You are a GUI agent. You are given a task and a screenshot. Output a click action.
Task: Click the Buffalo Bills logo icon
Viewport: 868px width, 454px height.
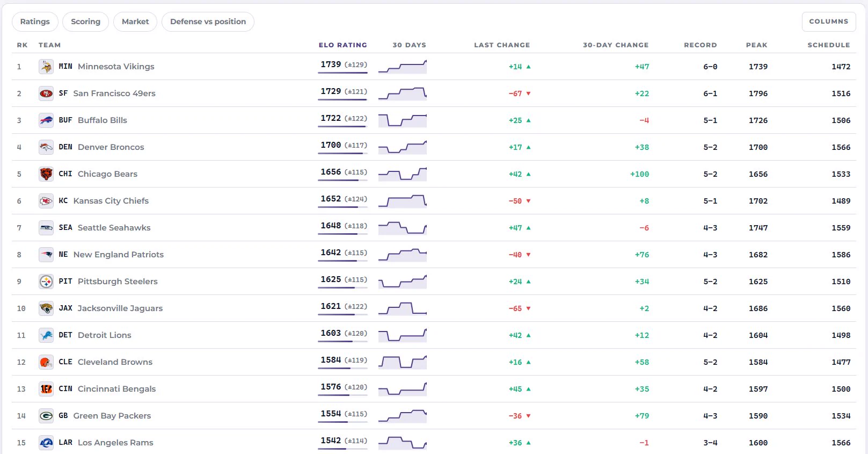[46, 120]
